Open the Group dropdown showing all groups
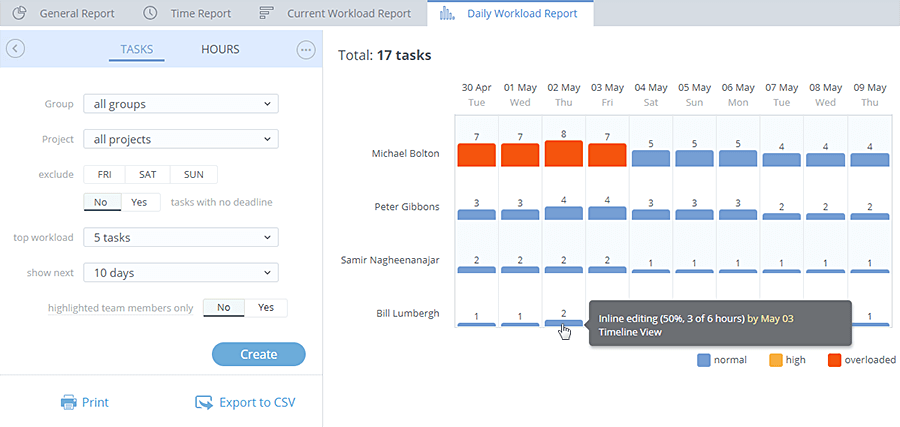 [181, 104]
